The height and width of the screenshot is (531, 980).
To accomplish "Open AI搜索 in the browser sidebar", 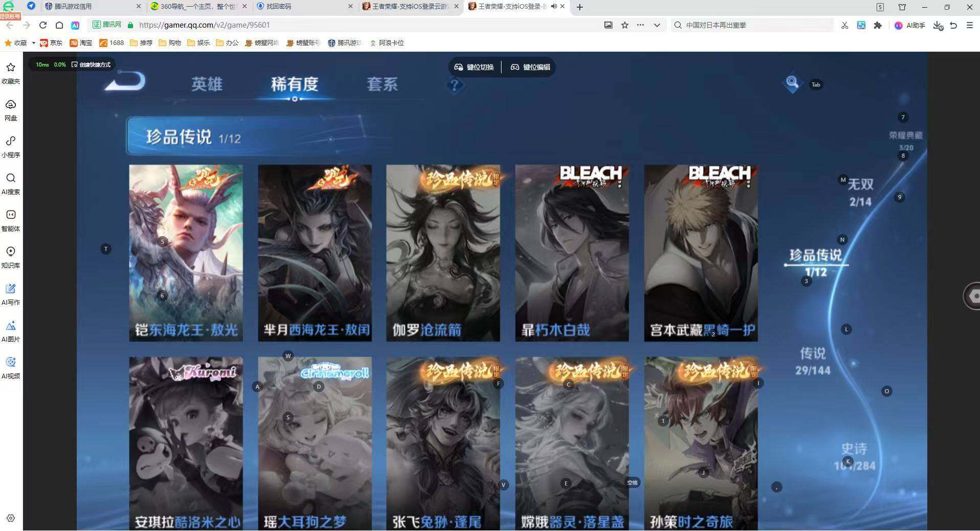I will point(11,184).
